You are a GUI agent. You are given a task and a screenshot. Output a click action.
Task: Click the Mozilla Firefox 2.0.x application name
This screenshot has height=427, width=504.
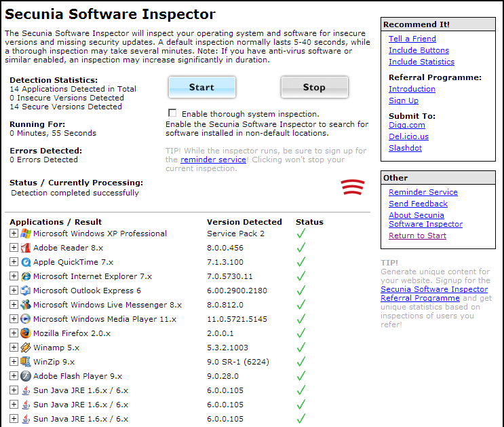point(72,333)
